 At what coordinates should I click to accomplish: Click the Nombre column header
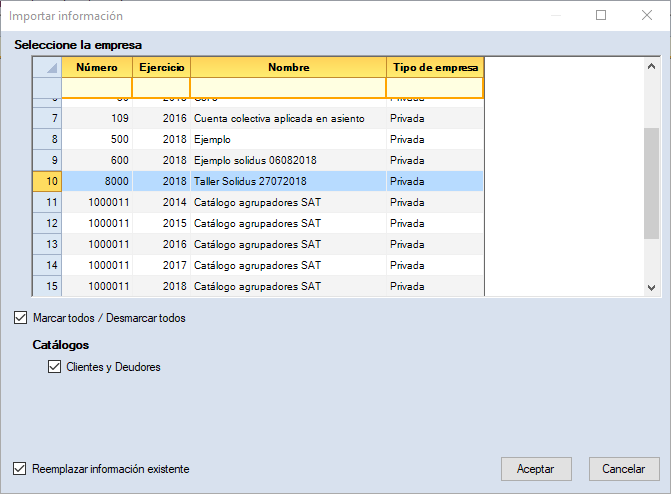288,67
